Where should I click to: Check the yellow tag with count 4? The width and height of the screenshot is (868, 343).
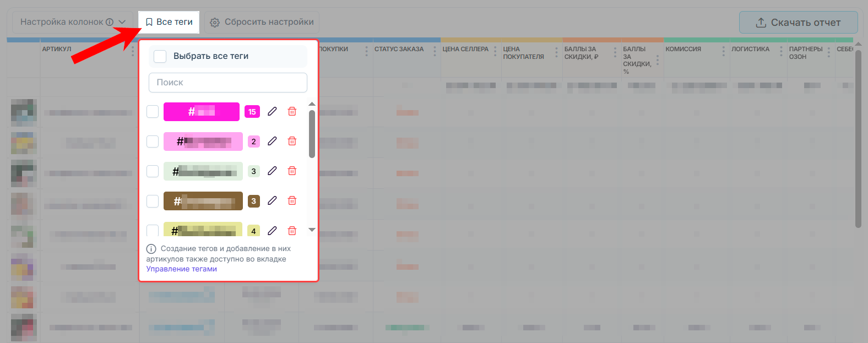click(x=153, y=230)
